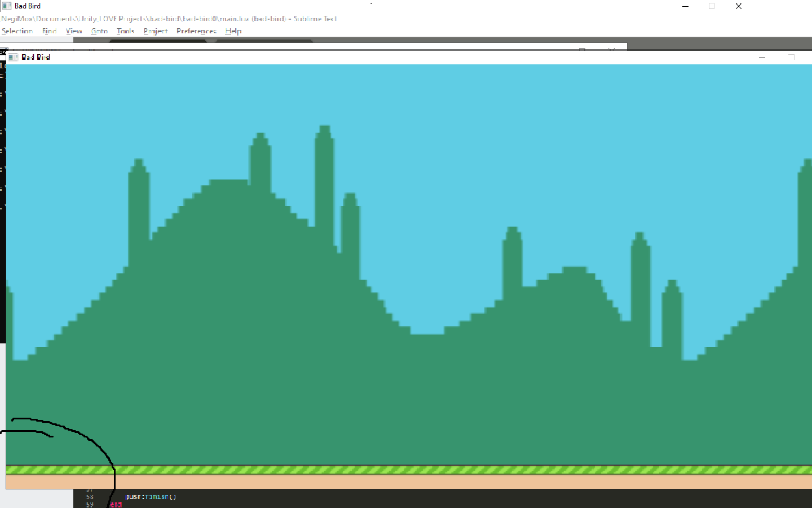The image size is (812, 508).
Task: Open the Tools menu
Action: pyautogui.click(x=125, y=31)
